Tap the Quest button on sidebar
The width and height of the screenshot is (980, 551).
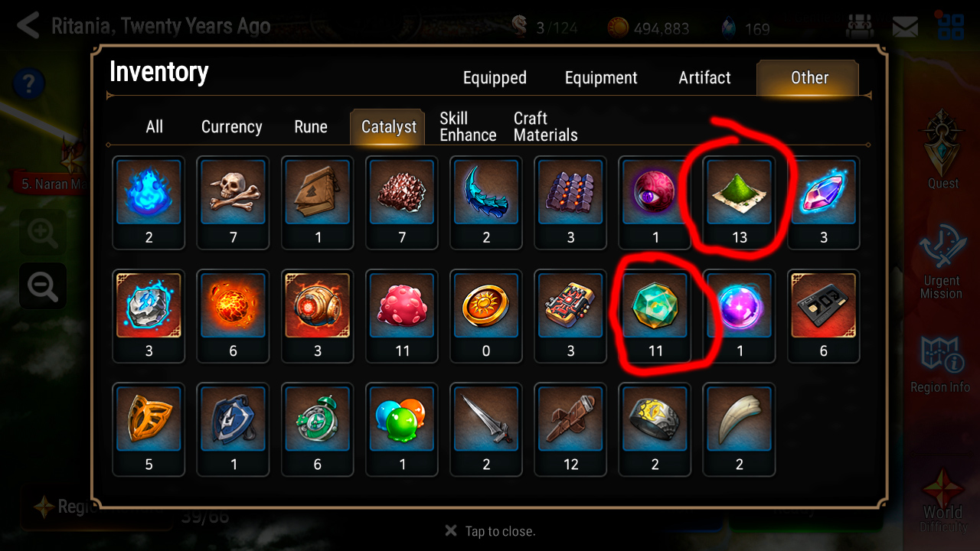pos(942,149)
